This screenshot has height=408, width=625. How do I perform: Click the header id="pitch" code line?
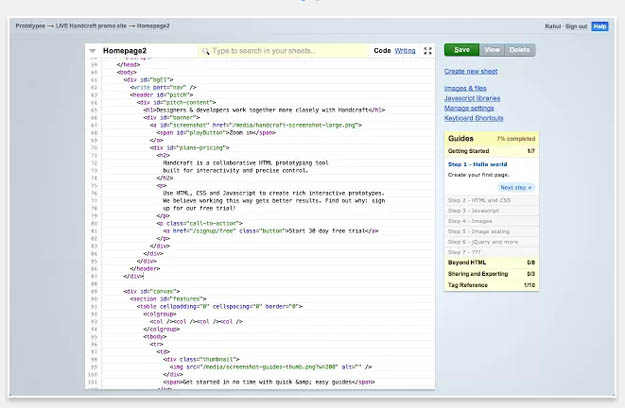[161, 95]
